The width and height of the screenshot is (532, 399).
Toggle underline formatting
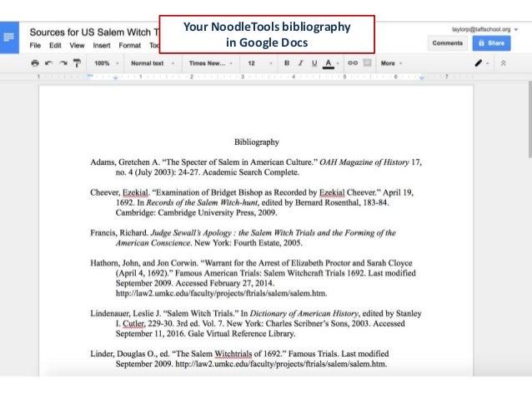(314, 62)
